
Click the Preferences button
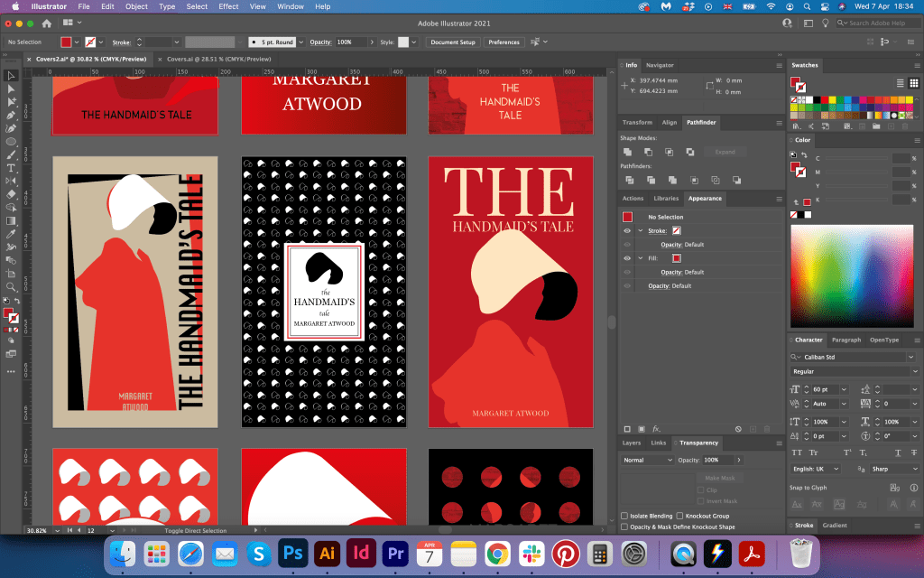coord(504,42)
